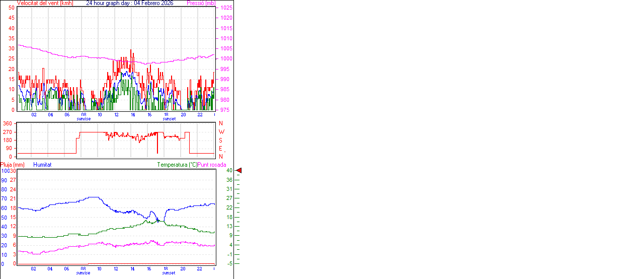The height and width of the screenshot is (279, 644).
Task: Select the blue Humitat legend label
Action: (42, 165)
